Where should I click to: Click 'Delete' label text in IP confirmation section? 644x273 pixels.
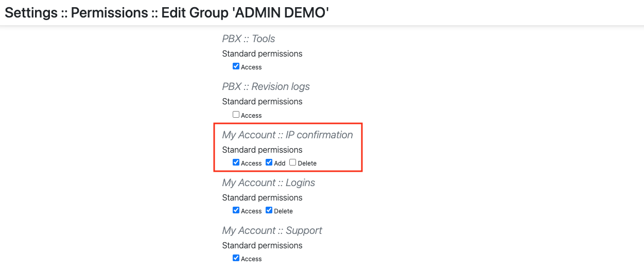[307, 163]
